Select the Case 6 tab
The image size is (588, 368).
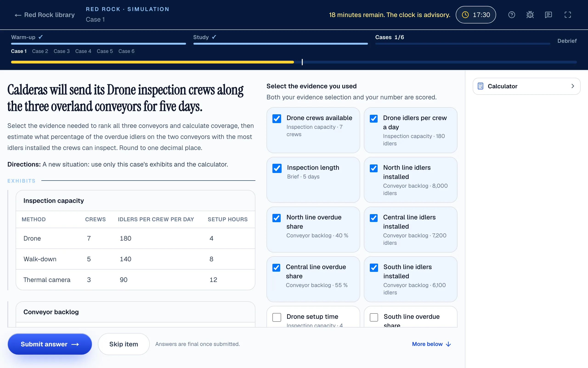click(x=126, y=51)
